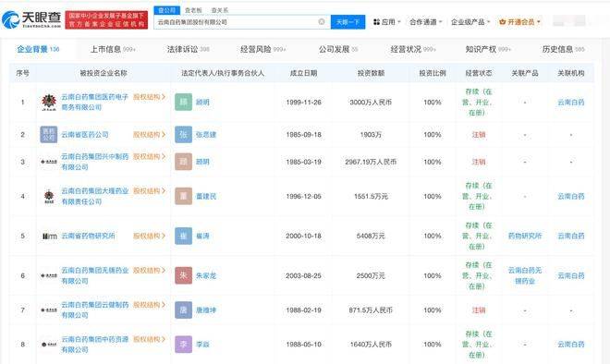Select the blue 张 avatar in row 2
The height and width of the screenshot is (364, 610).
[183, 135]
